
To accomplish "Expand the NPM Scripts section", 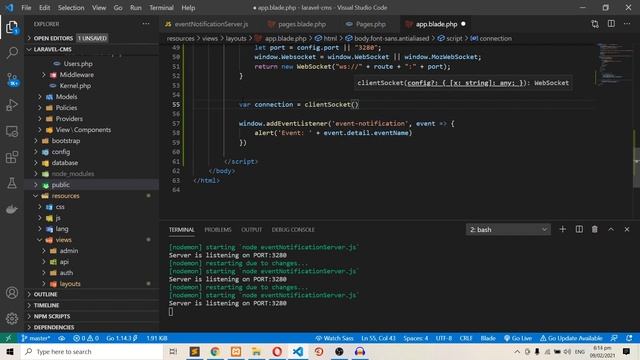I will click(x=92, y=316).
